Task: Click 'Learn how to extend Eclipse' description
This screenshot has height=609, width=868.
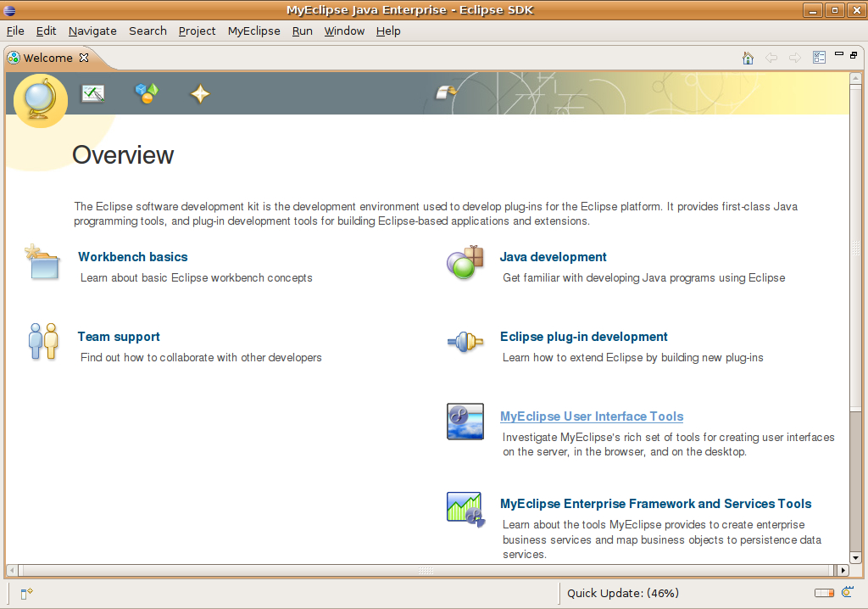Action: click(x=632, y=357)
